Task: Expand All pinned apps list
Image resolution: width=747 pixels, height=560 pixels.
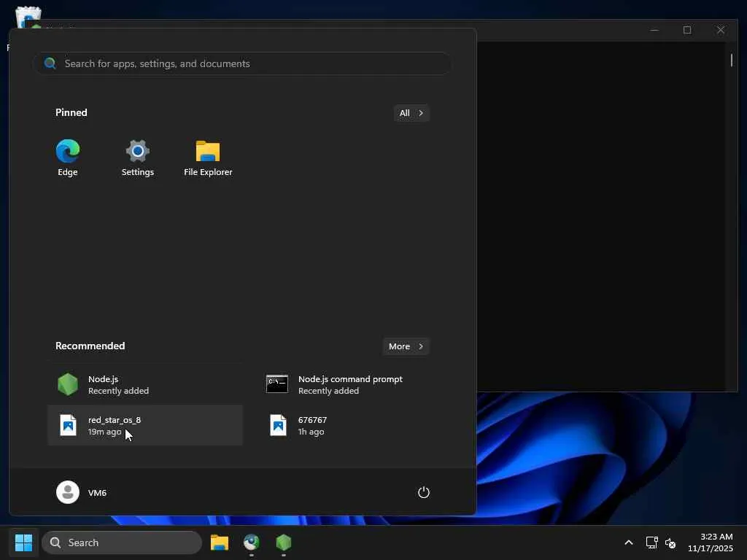Action: coord(411,113)
